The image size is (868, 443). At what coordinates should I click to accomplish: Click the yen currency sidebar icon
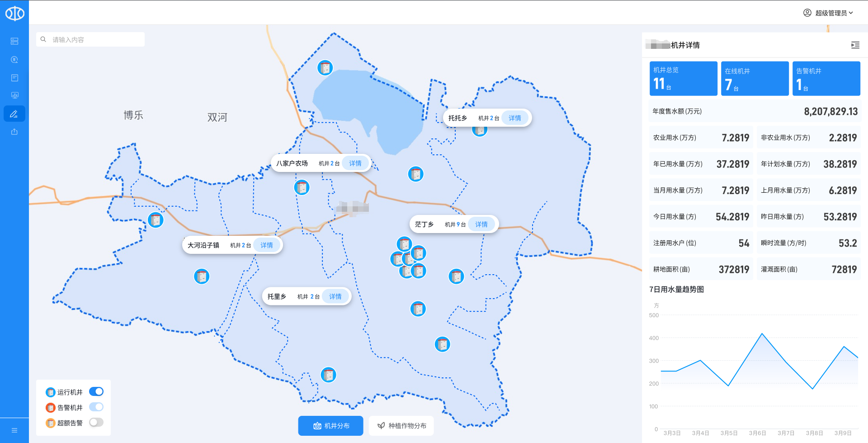pyautogui.click(x=14, y=60)
